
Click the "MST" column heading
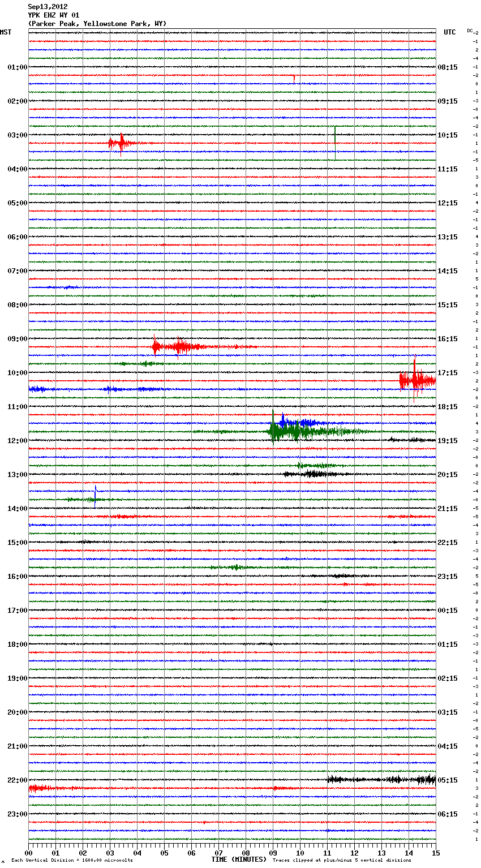[6, 32]
